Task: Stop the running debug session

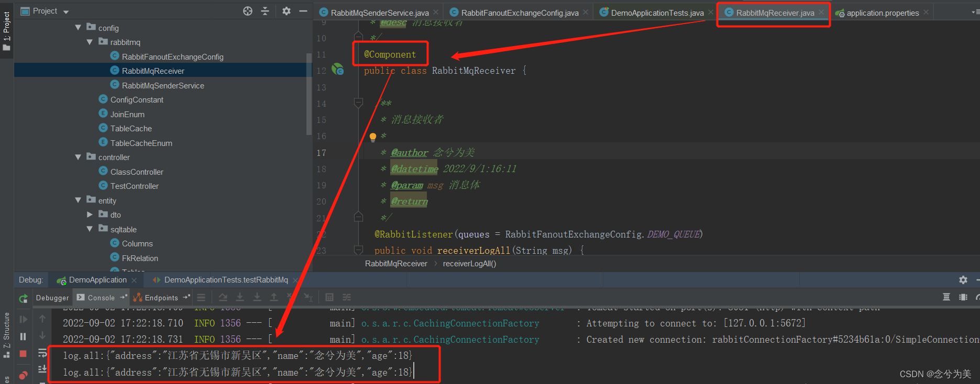Action: pos(23,354)
